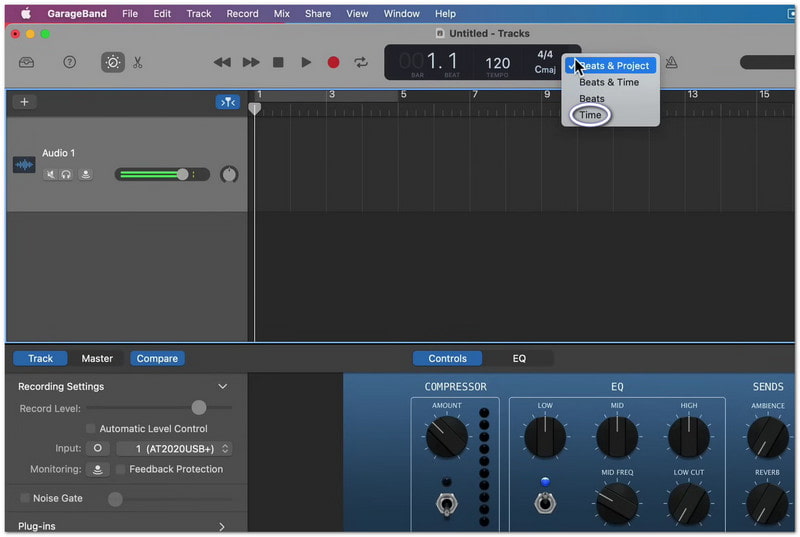
Task: Click the Fast Forward transport button
Action: coord(251,62)
